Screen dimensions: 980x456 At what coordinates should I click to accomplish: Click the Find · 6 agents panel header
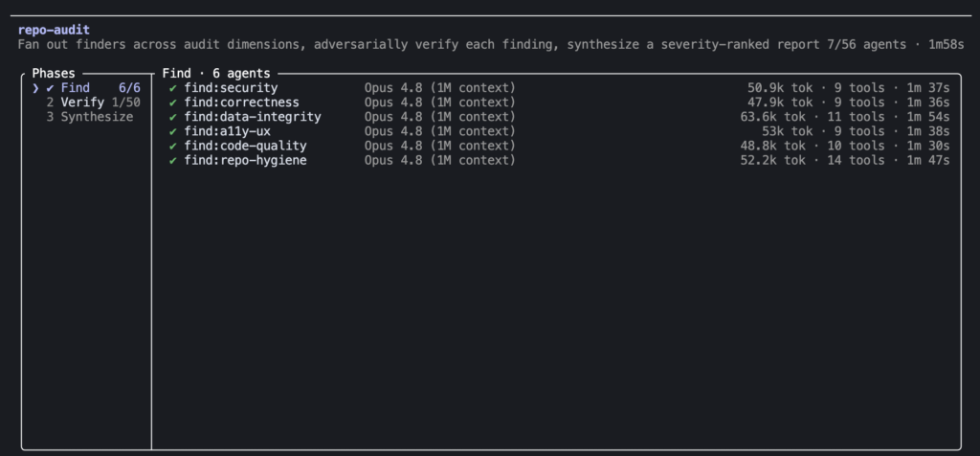(x=216, y=74)
